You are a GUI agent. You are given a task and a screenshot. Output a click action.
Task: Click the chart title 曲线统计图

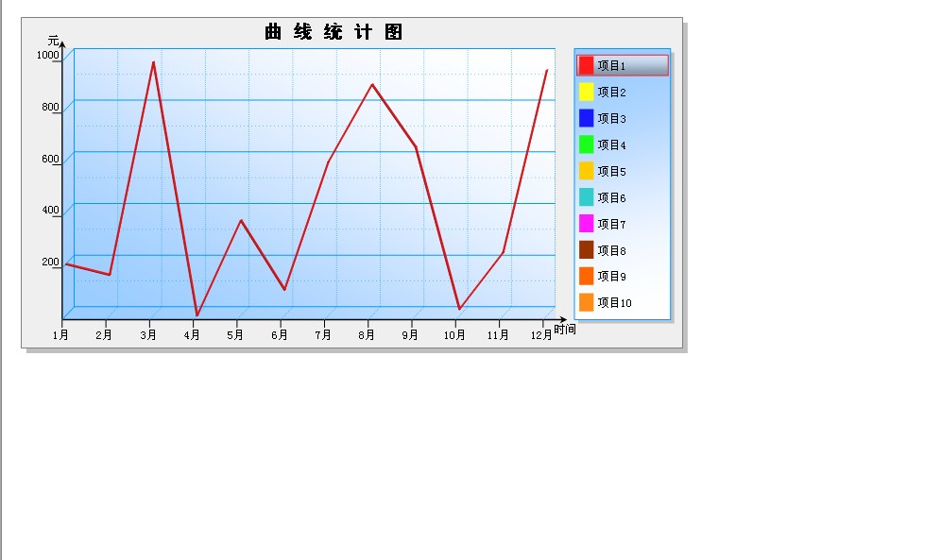(x=334, y=32)
